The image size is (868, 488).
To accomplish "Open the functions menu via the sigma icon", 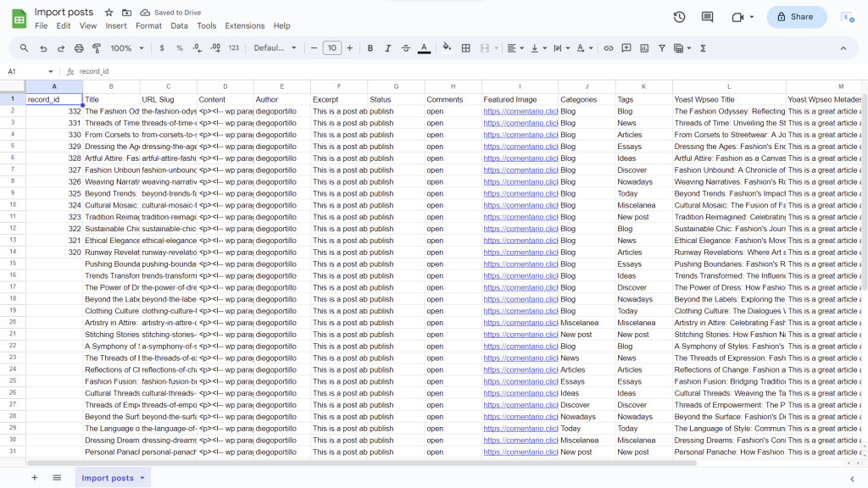I will click(702, 48).
